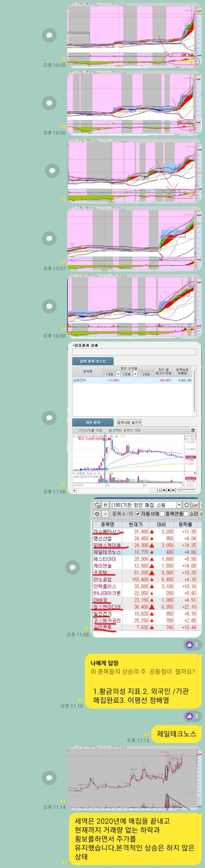The height and width of the screenshot is (868, 205).
Task: Select 에스티아이 row
Action: pos(147,559)
